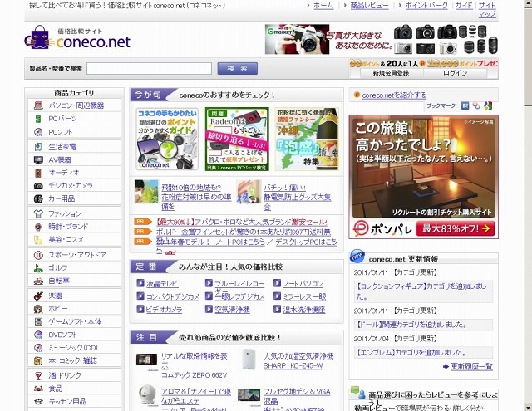This screenshot has height=411, width=532.
Task: Click the 時計・ブランド watch icon
Action: (38, 227)
